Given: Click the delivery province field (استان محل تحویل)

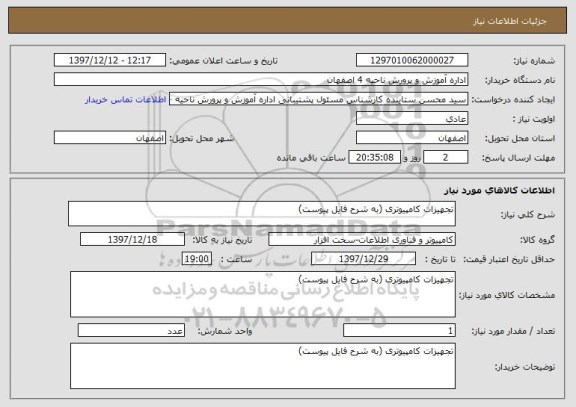Looking at the screenshot, I should click(412, 138).
